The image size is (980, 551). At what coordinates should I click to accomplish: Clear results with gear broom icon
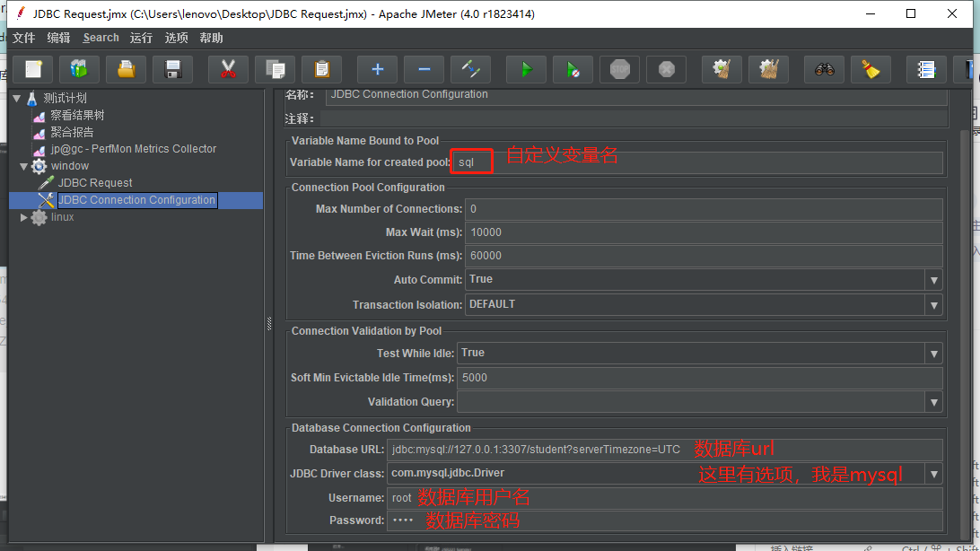point(722,69)
